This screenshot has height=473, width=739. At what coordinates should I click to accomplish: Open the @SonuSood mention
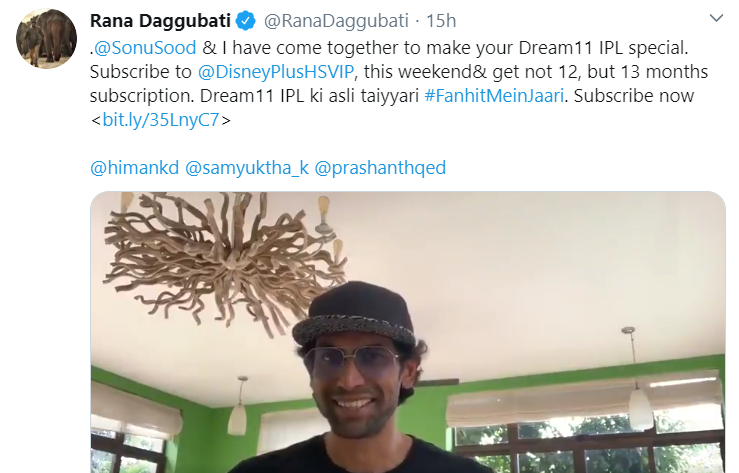[145, 48]
